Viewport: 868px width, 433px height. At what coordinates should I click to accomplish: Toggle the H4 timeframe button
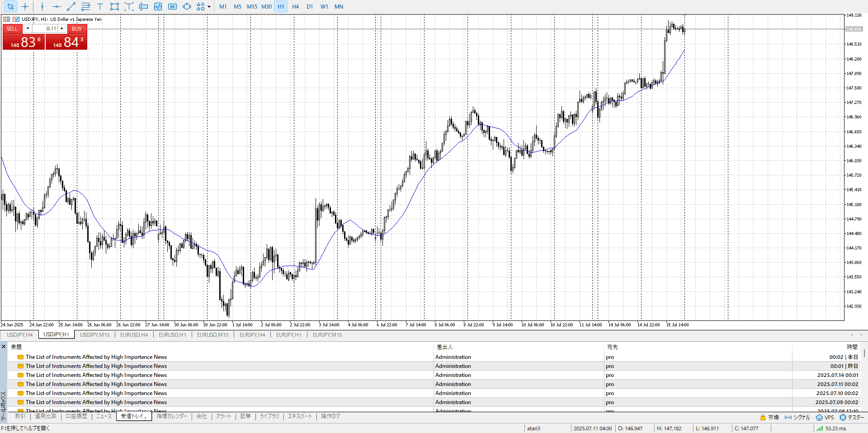(295, 6)
